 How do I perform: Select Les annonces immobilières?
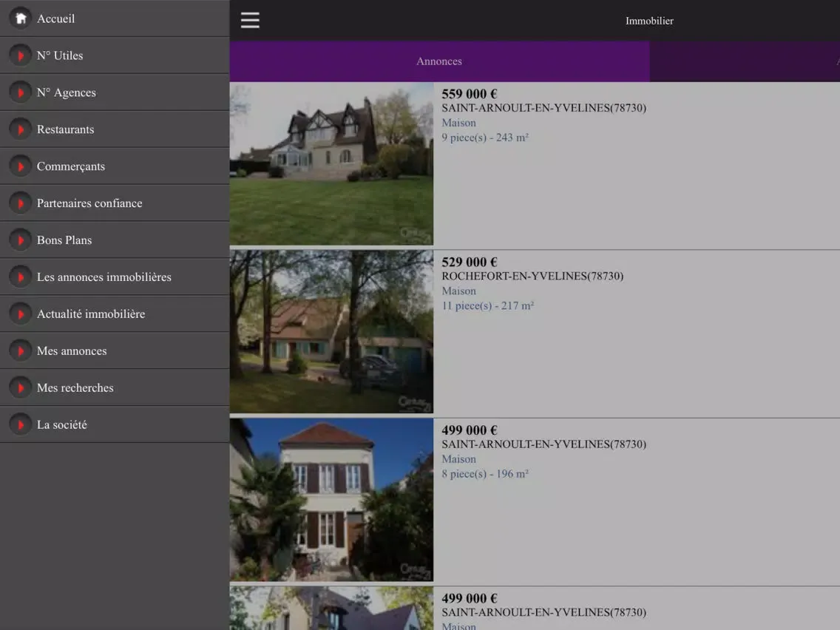(115, 277)
